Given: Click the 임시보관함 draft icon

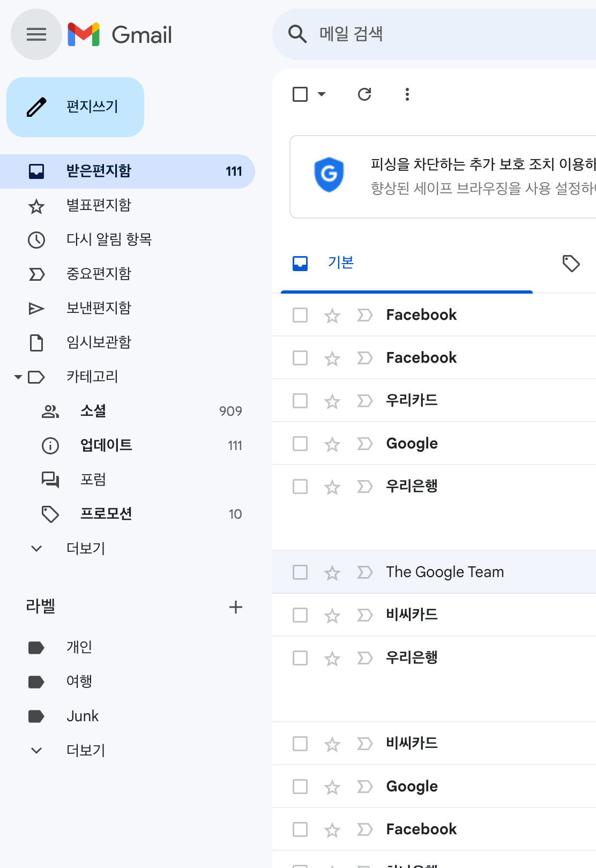Looking at the screenshot, I should coord(36,342).
